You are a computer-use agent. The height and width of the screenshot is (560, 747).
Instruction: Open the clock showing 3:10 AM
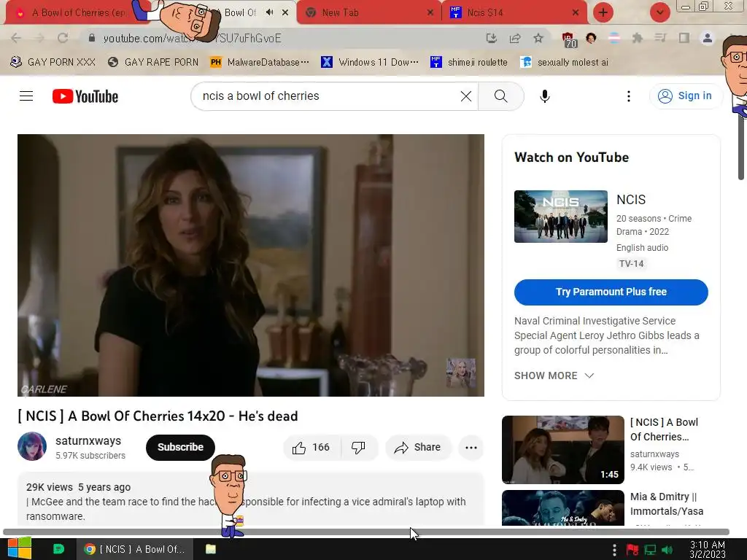point(708,550)
